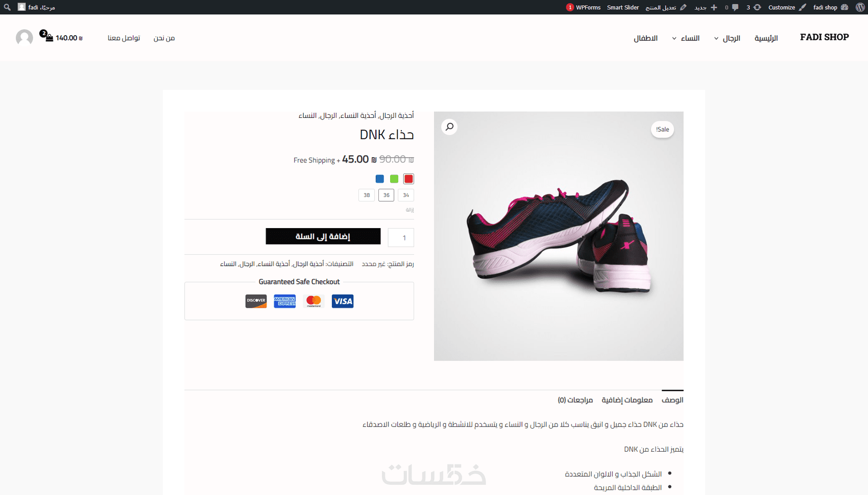The height and width of the screenshot is (495, 868).
Task: Click the إضافة إلى السلة button
Action: (x=323, y=236)
